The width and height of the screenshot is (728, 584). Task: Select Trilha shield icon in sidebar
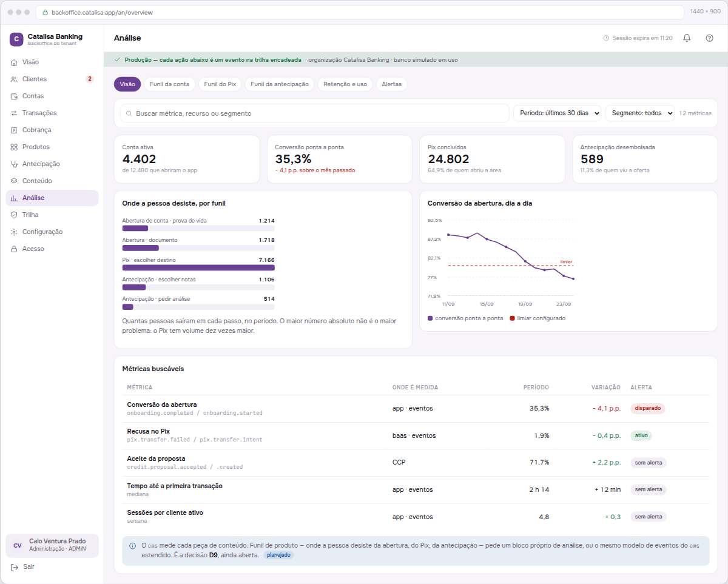[x=15, y=215]
